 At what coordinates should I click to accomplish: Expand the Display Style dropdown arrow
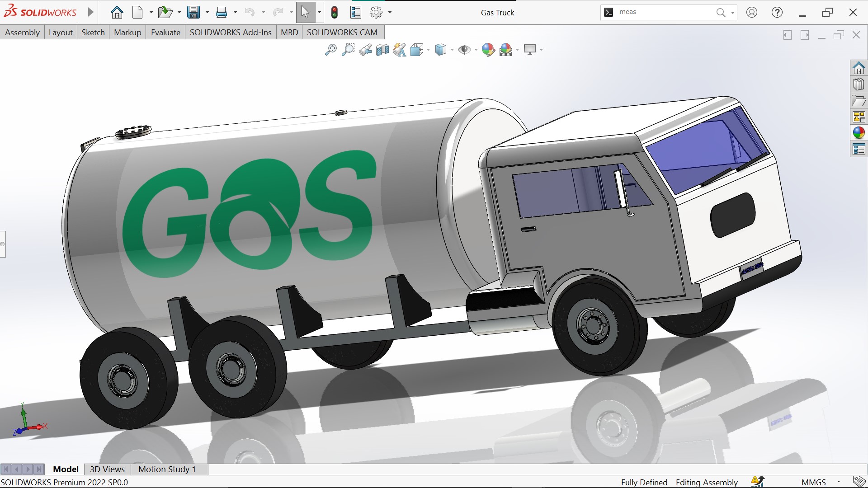click(452, 50)
